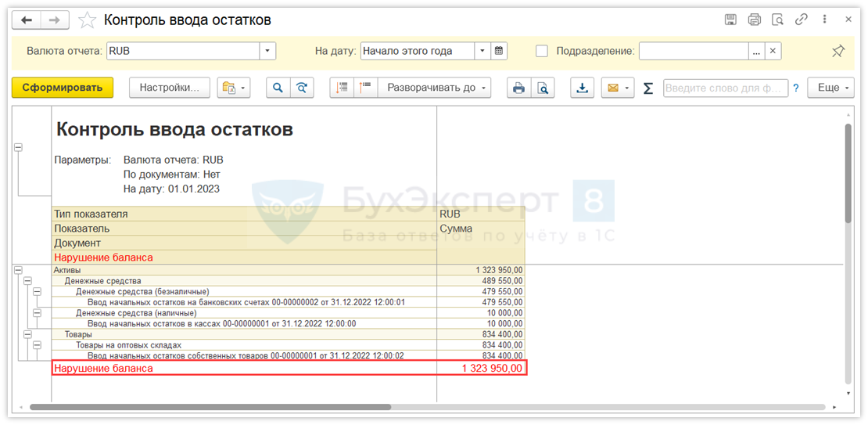Image resolution: width=868 pixels, height=425 pixels.
Task: Collapse the report header group
Action: pos(18,147)
